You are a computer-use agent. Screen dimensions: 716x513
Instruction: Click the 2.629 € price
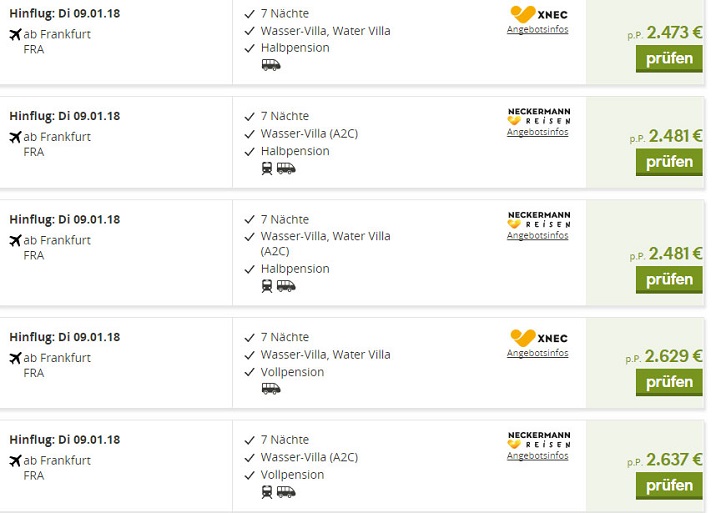click(673, 356)
